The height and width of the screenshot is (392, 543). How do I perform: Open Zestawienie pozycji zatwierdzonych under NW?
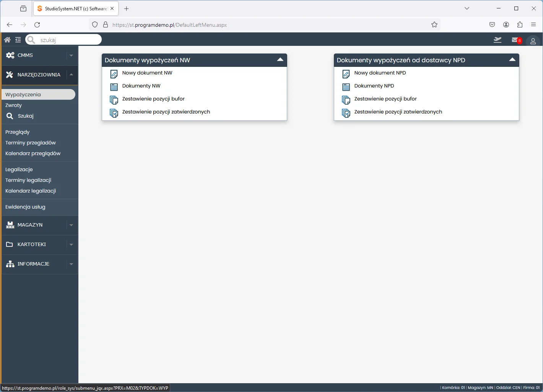pyautogui.click(x=166, y=112)
